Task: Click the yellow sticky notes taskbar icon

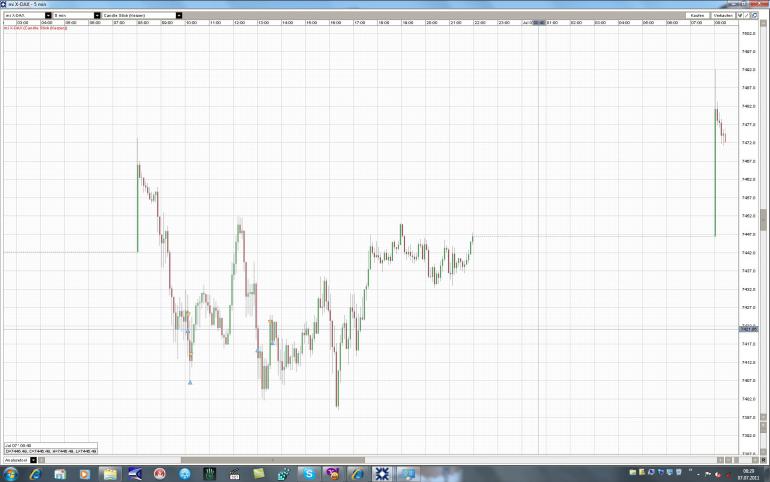Action: (x=258, y=474)
